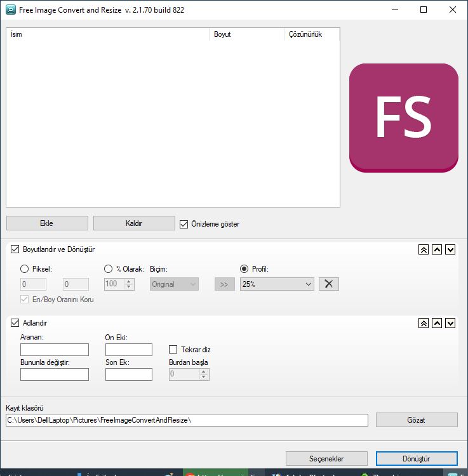The height and width of the screenshot is (476, 468).
Task: Toggle the En/Boy Oranını Koru checkbox
Action: (x=24, y=300)
